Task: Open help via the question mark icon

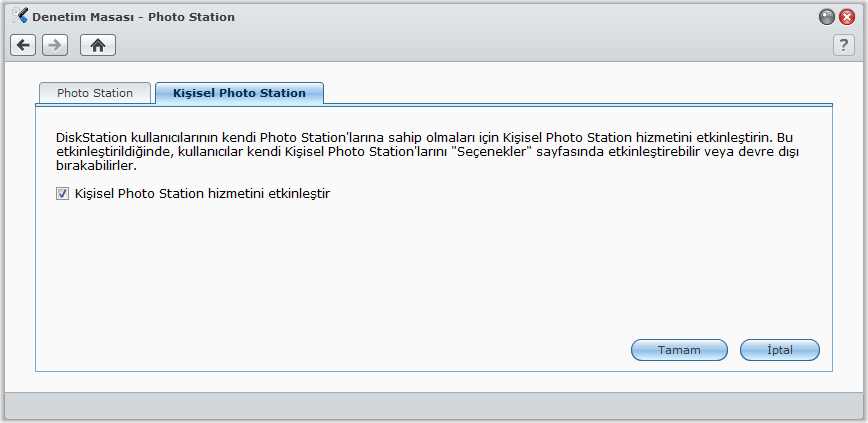Action: pos(844,45)
